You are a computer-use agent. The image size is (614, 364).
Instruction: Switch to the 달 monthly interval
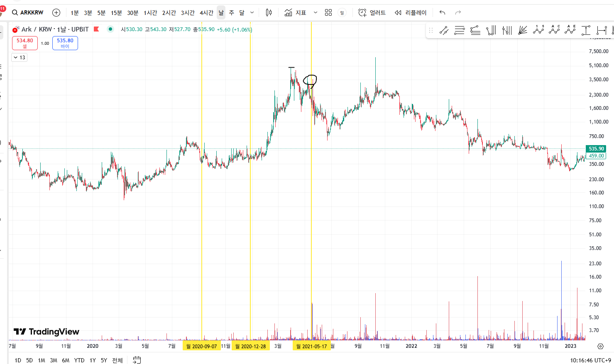242,13
